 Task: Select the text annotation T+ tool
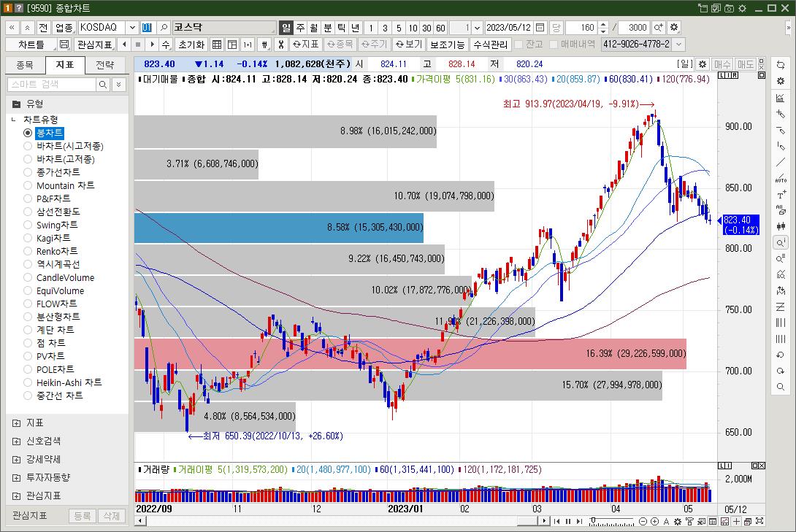click(x=781, y=195)
